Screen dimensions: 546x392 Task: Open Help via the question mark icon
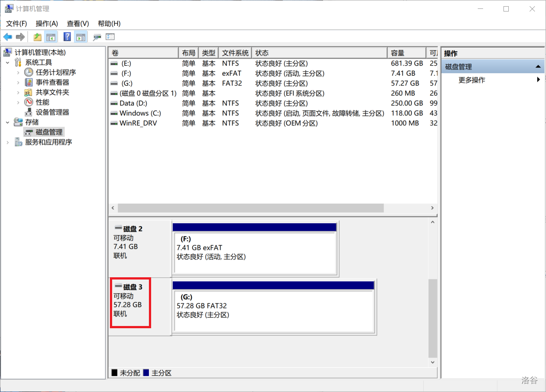point(67,37)
